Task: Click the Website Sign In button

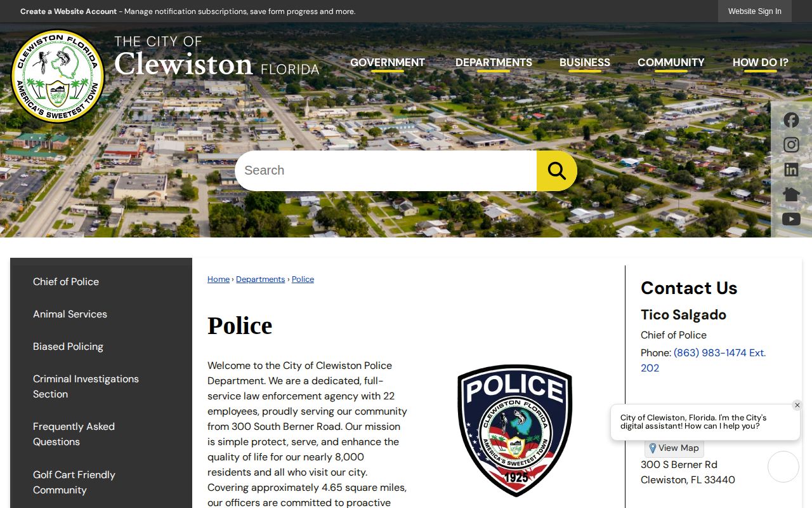Action: point(755,11)
